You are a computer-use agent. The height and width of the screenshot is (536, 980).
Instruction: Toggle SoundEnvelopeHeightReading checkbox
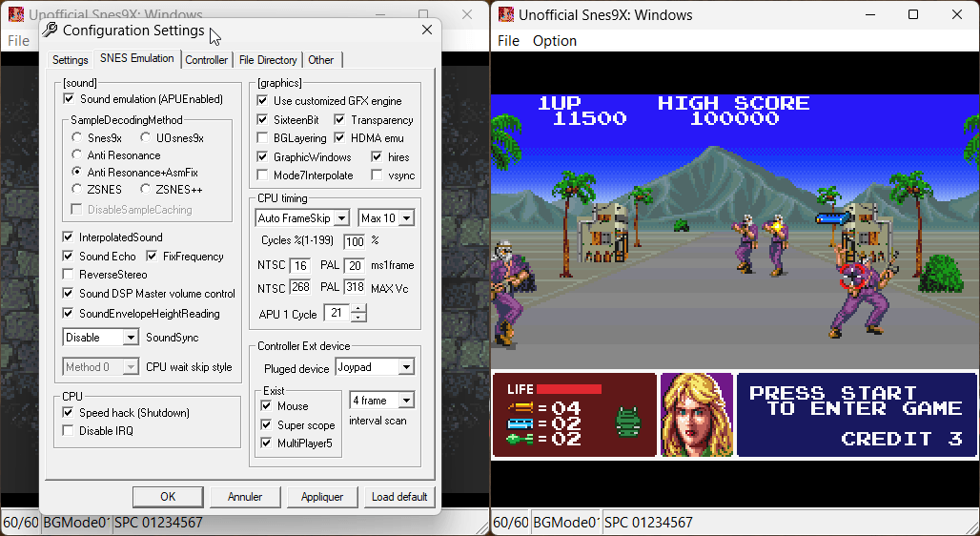point(68,314)
